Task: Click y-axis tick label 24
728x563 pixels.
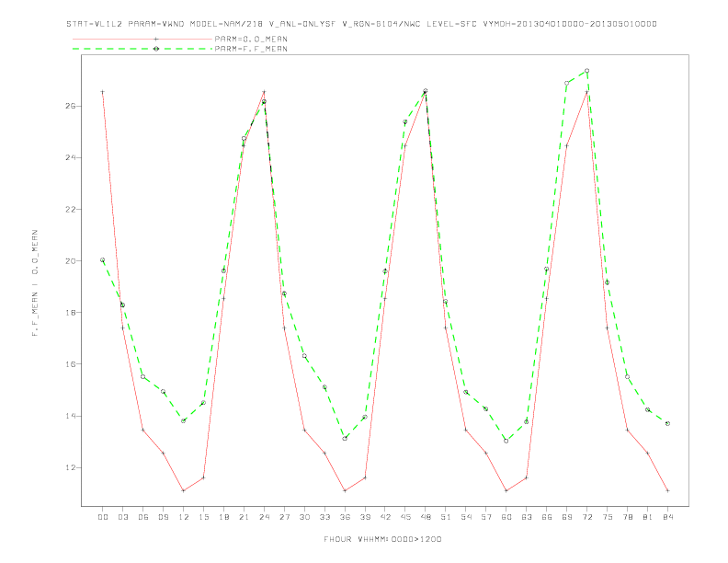Action: point(71,157)
